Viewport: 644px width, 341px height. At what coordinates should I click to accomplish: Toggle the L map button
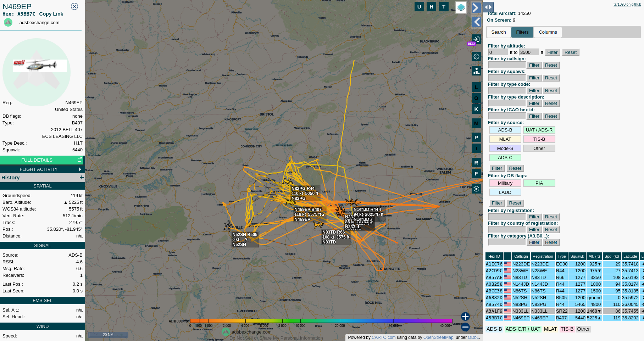click(x=476, y=87)
